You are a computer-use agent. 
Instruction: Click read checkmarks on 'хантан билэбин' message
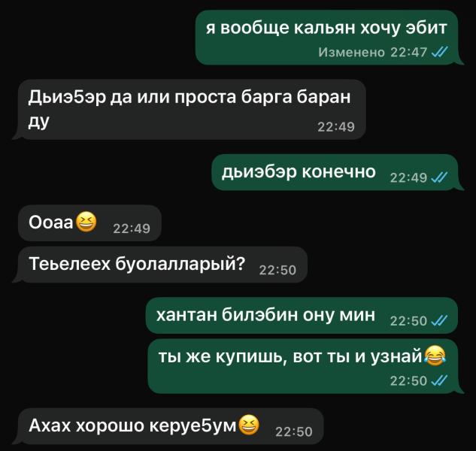(x=439, y=320)
